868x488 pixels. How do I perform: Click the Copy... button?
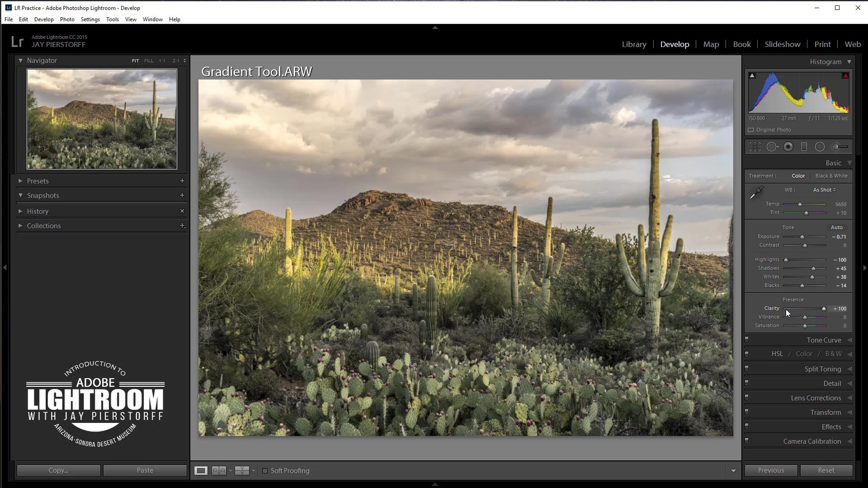point(58,470)
